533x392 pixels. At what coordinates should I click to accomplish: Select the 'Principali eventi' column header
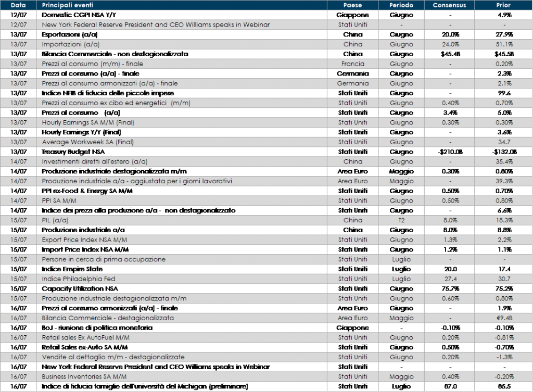pyautogui.click(x=68, y=5)
